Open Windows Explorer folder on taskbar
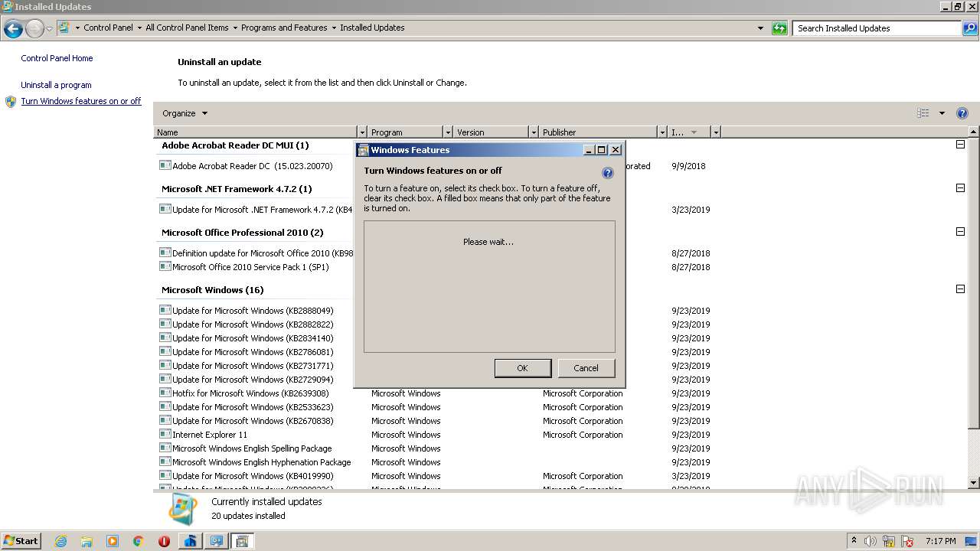This screenshot has width=980, height=551. [x=87, y=541]
